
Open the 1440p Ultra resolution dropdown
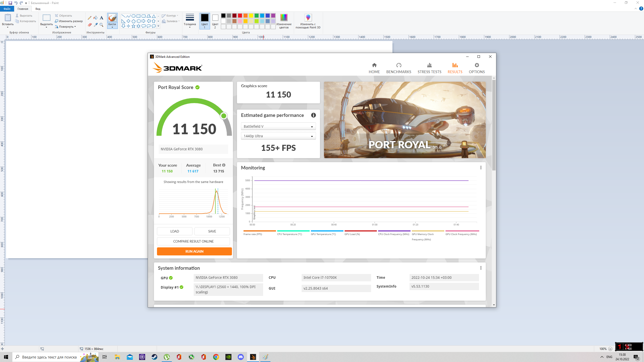[x=278, y=136]
